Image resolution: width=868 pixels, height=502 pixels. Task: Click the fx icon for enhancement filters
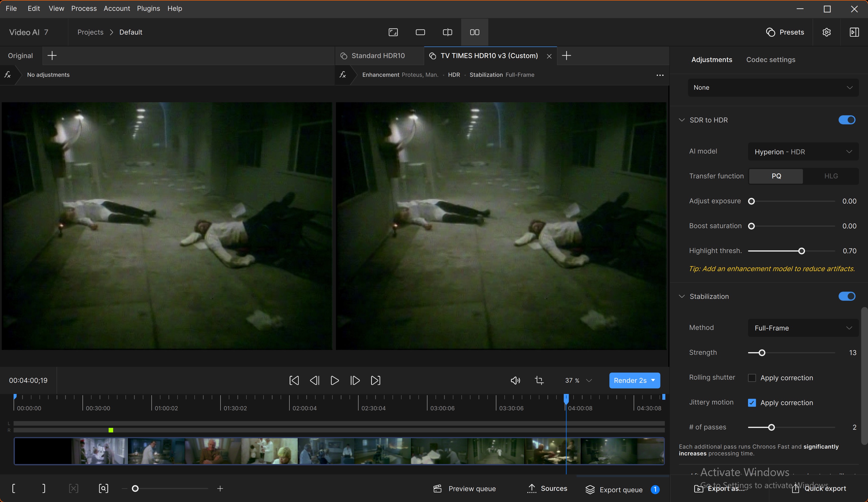343,74
